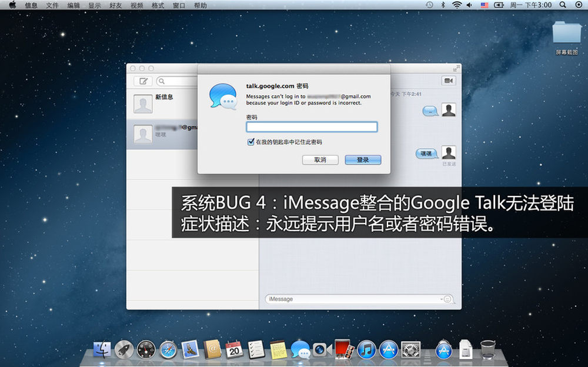Open the 屏幕截图 desktop folder
Viewport: 588px width, 367px height.
click(567, 38)
